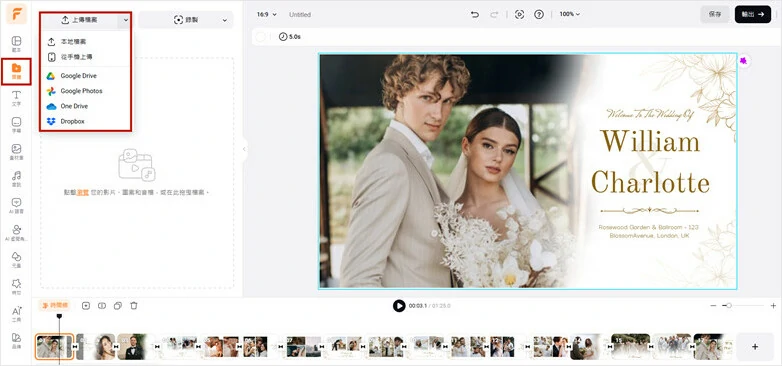
Task: Click the grey Save button
Action: click(715, 14)
